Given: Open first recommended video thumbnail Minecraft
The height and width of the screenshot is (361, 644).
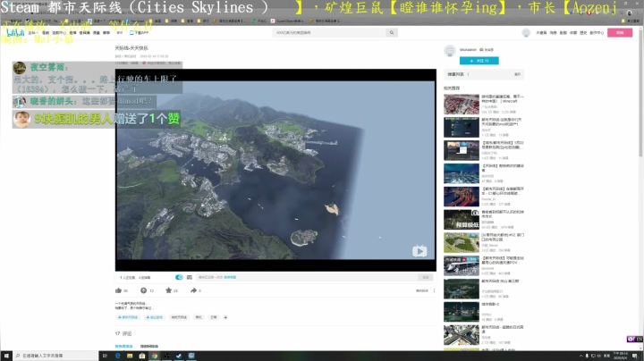Looking at the screenshot, I should [462, 105].
